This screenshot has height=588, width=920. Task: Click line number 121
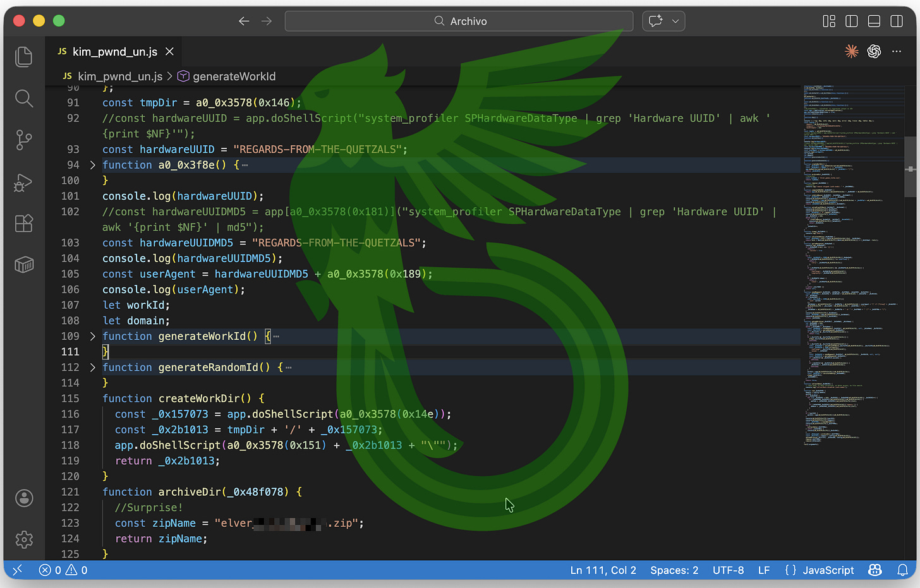(x=70, y=492)
